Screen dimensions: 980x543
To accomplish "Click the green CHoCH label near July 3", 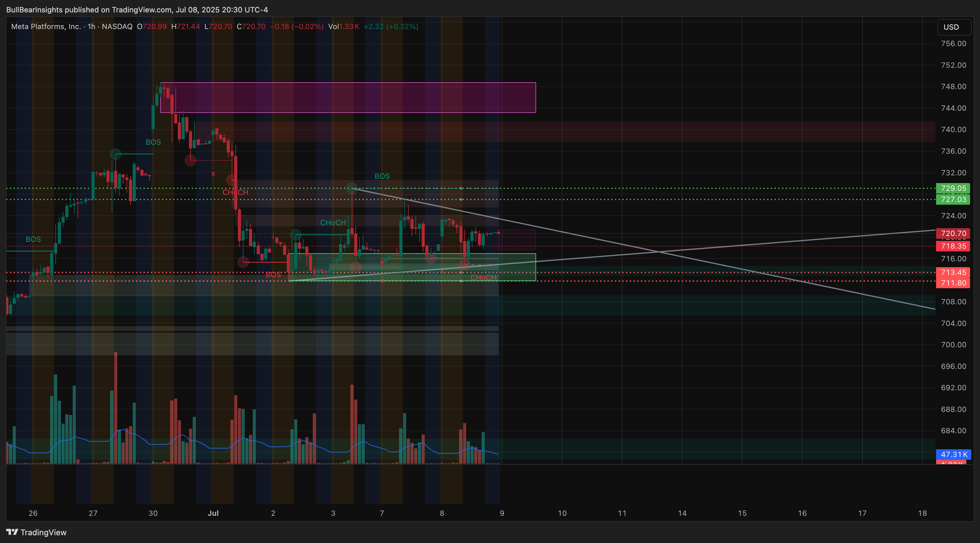I will click(333, 222).
